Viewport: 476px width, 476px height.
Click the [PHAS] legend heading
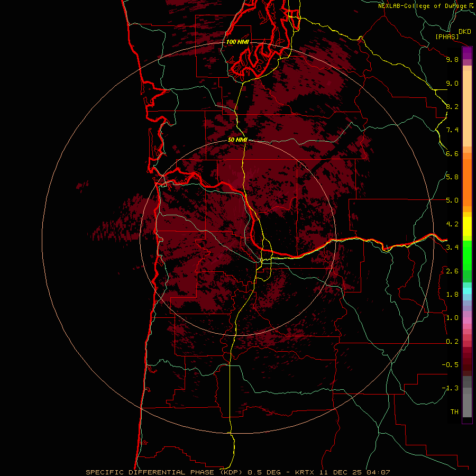click(447, 36)
